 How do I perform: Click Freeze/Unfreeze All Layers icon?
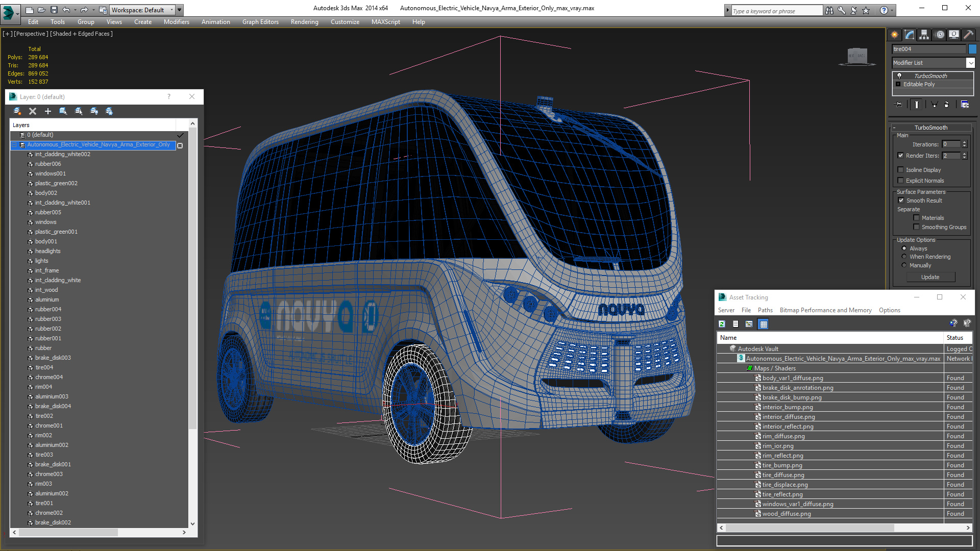109,111
